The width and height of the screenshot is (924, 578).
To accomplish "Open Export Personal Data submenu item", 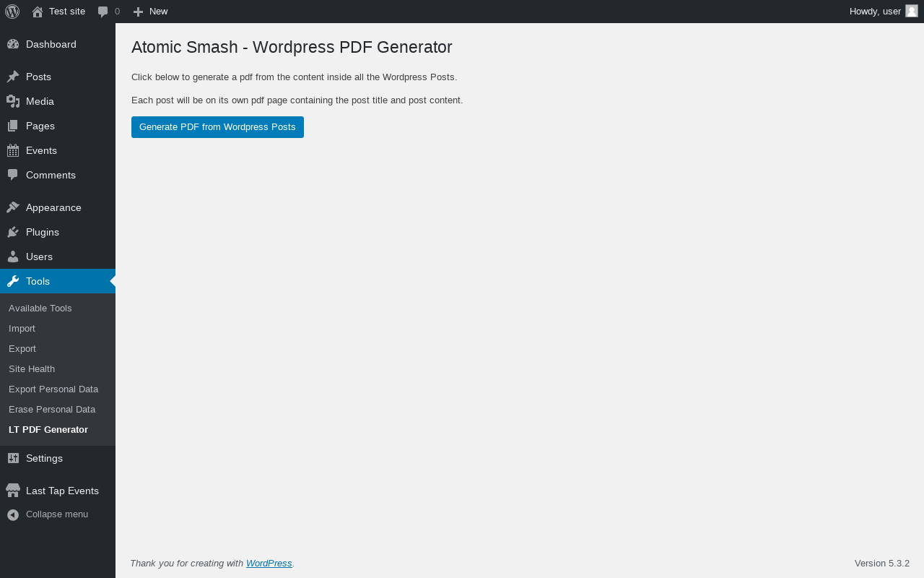I will [53, 389].
